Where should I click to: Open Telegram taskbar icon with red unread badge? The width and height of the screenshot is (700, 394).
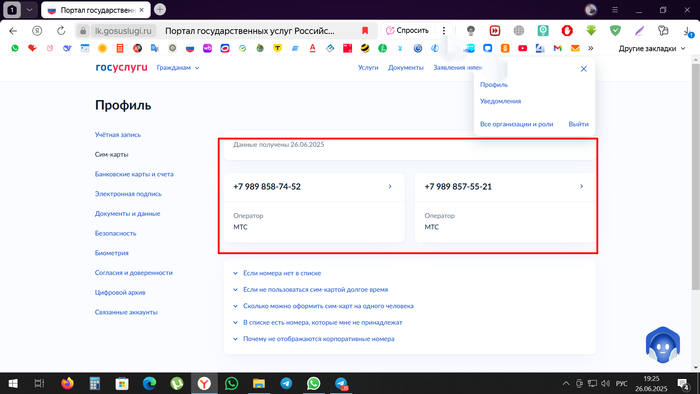coord(341,383)
